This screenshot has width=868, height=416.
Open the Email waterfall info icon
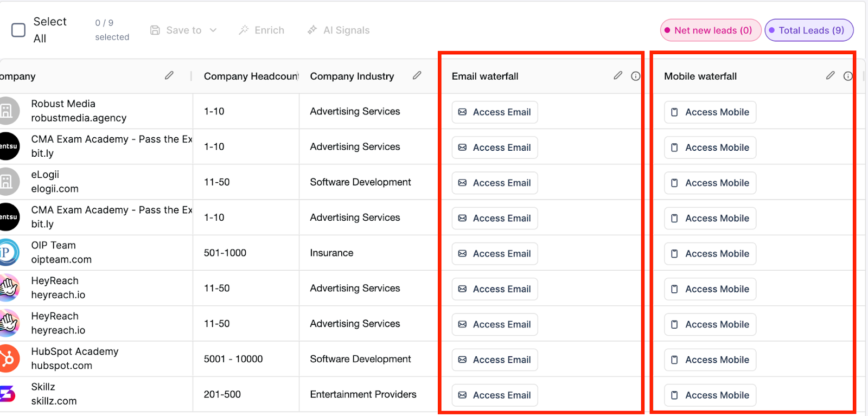[636, 76]
